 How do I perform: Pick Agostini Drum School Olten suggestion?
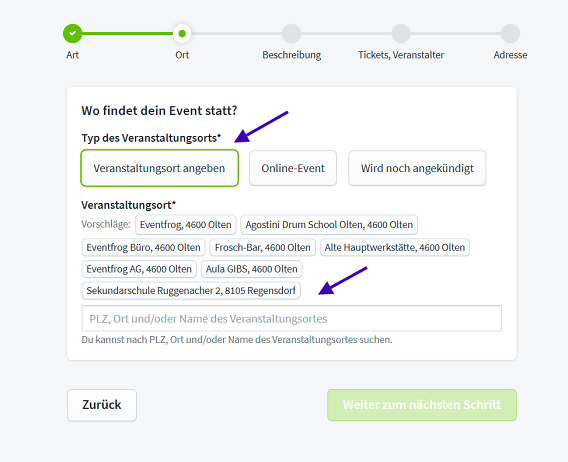(329, 225)
